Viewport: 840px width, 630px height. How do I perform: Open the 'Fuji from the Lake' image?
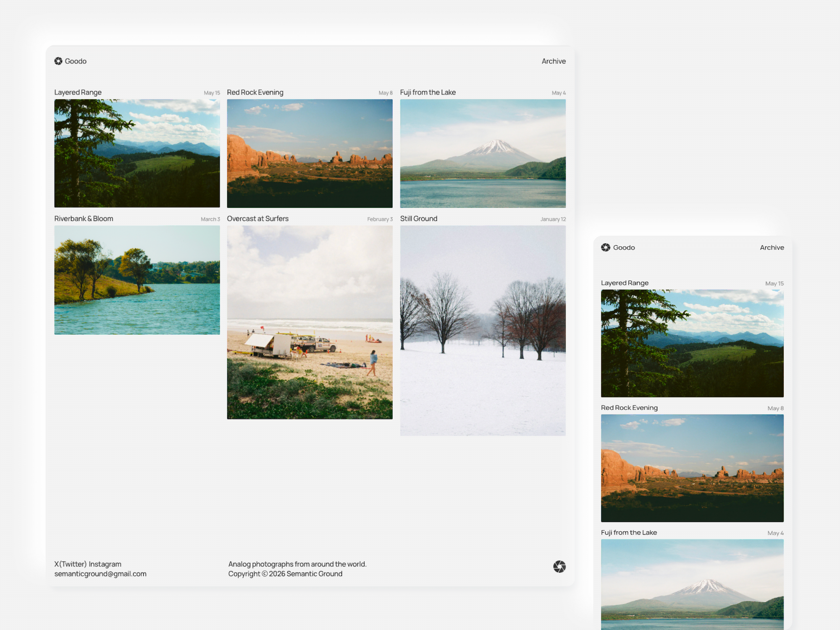point(483,153)
